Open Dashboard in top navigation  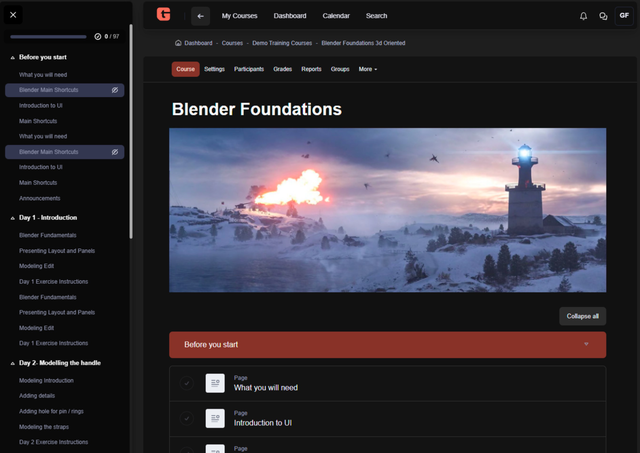pyautogui.click(x=290, y=16)
